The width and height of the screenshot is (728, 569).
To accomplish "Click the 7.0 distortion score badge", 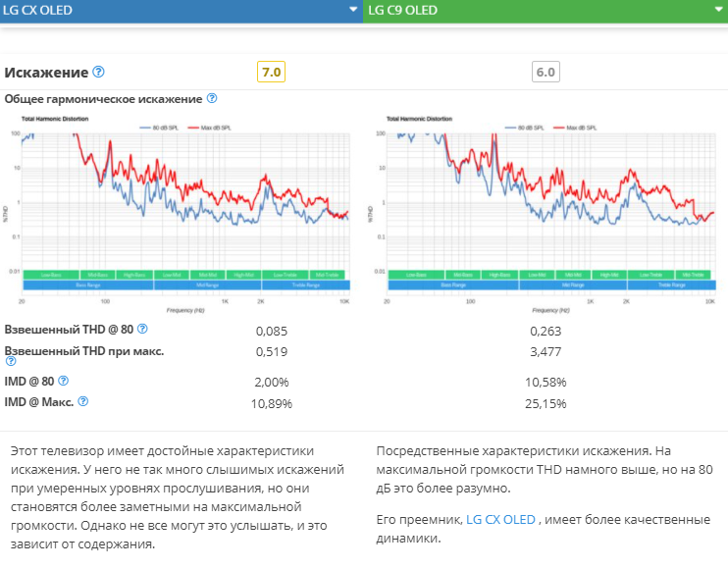I will 271,73.
